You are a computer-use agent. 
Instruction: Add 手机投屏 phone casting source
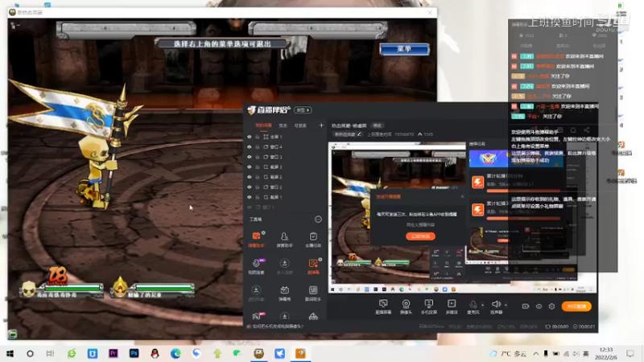pyautogui.click(x=429, y=306)
